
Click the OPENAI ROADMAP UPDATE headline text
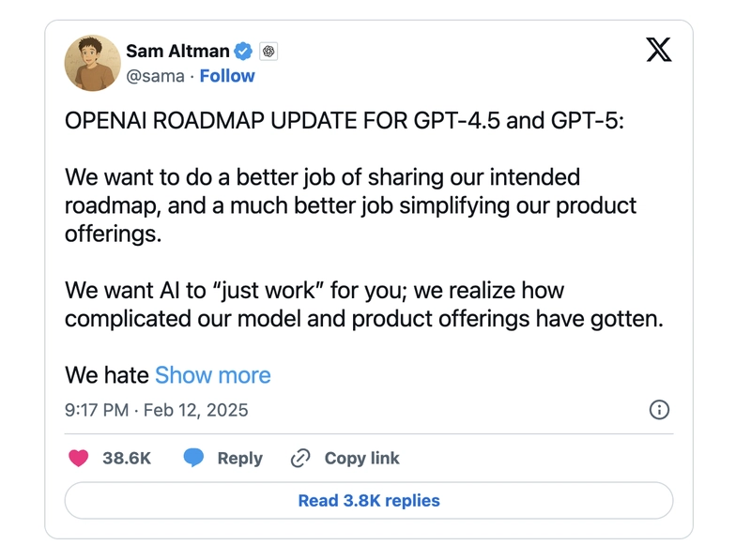pyautogui.click(x=345, y=121)
